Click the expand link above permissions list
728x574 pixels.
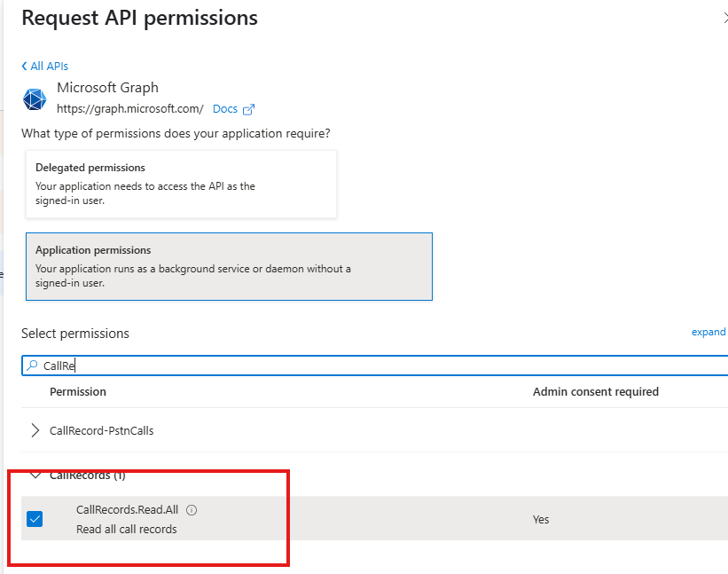click(x=708, y=331)
